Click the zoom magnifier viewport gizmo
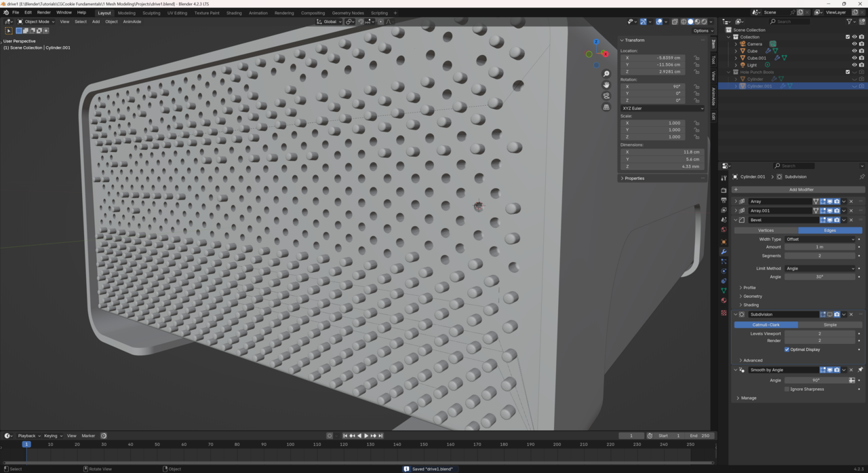The width and height of the screenshot is (868, 473). coord(606,74)
